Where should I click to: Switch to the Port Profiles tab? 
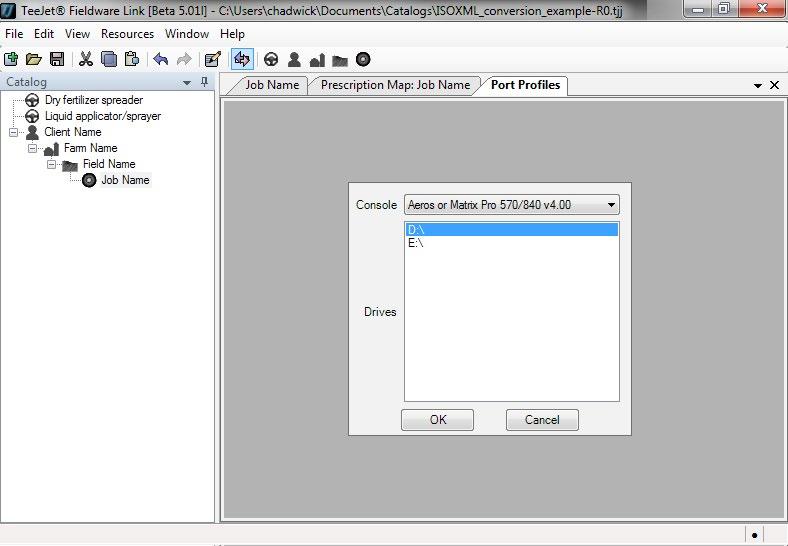click(525, 85)
